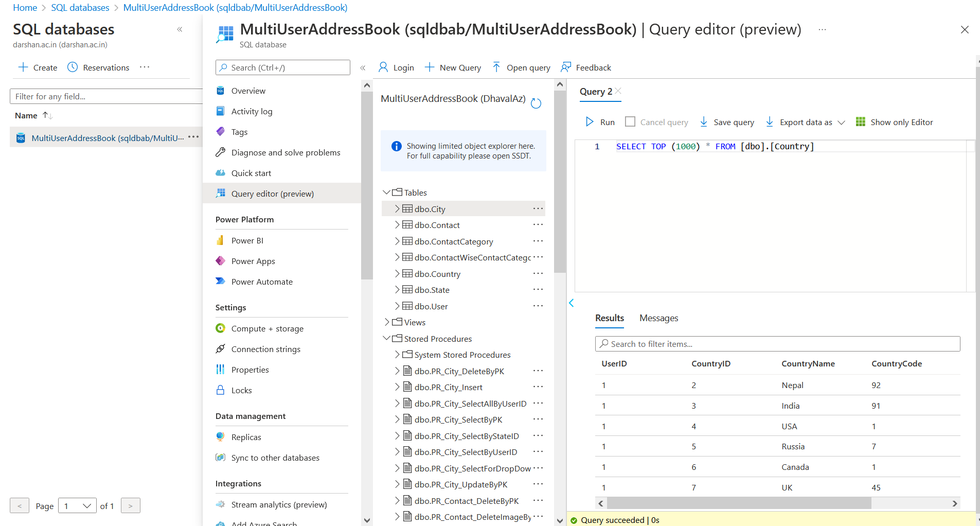Select the Query 2 tab
The width and height of the screenshot is (980, 526).
596,91
